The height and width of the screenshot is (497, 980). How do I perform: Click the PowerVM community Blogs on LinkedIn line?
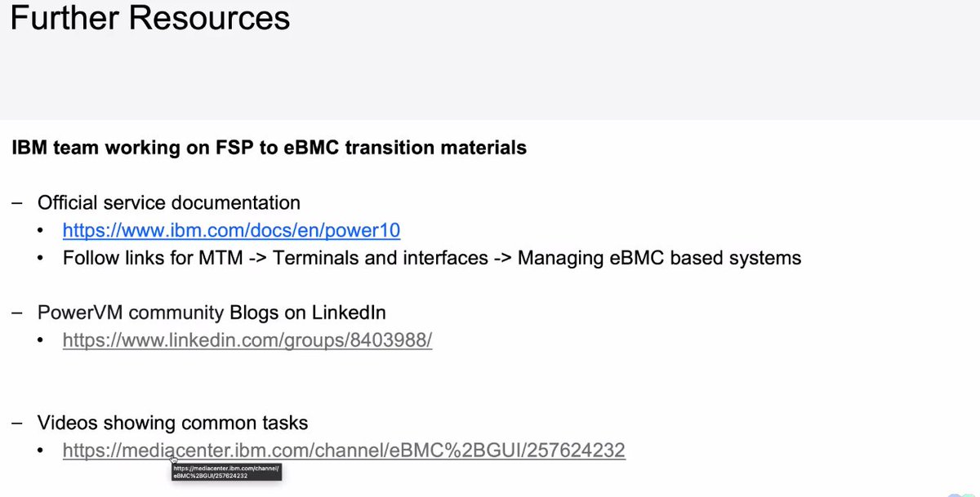212,313
